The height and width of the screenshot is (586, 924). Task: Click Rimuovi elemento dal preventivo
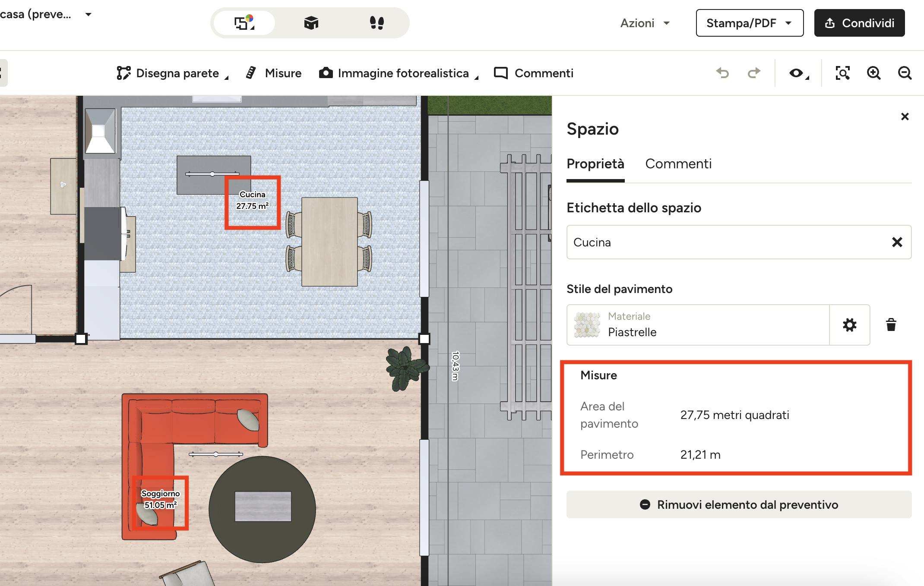pos(739,504)
